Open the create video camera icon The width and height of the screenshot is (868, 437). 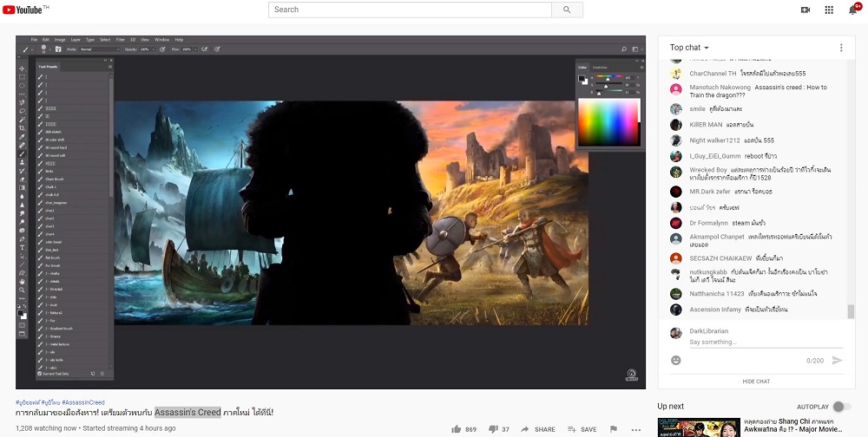click(x=806, y=10)
